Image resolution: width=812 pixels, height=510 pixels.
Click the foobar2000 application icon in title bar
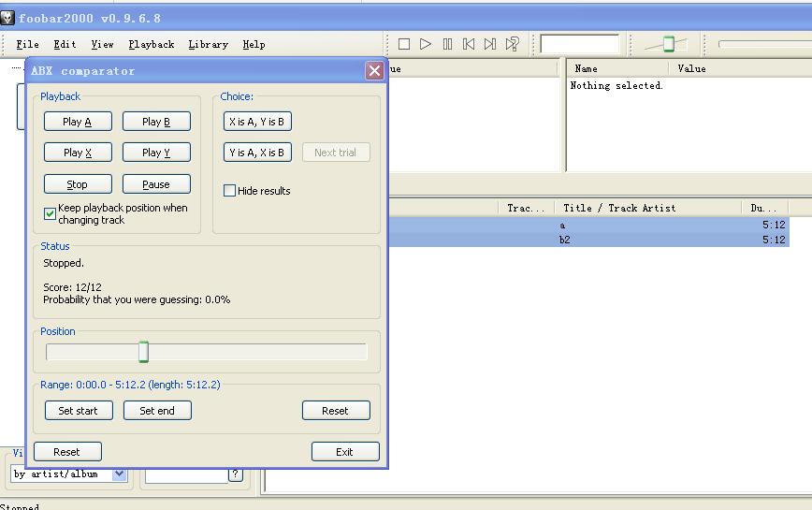coord(7,18)
